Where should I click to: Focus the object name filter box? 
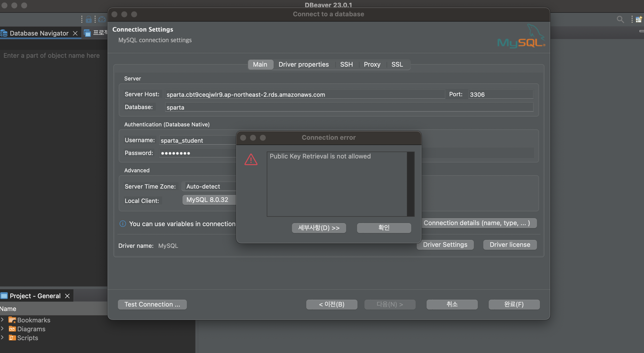(54, 55)
